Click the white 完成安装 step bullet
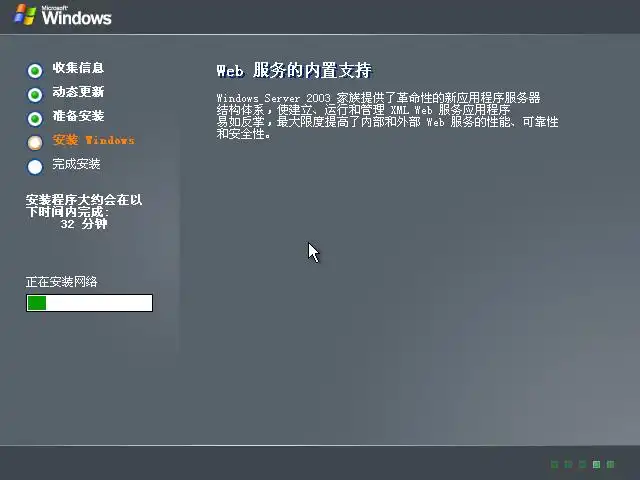 (x=35, y=167)
